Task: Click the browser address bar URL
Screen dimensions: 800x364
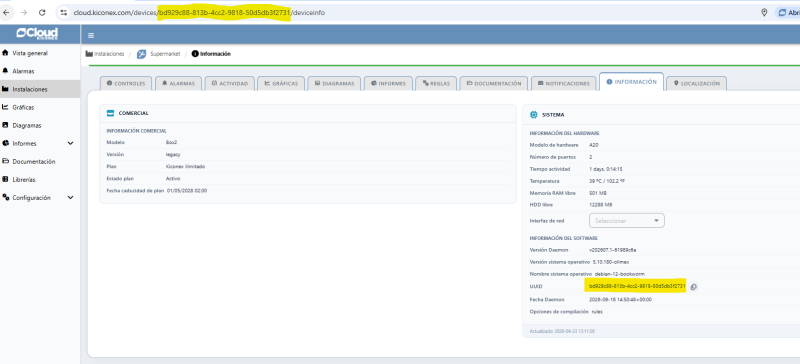Action: click(199, 13)
